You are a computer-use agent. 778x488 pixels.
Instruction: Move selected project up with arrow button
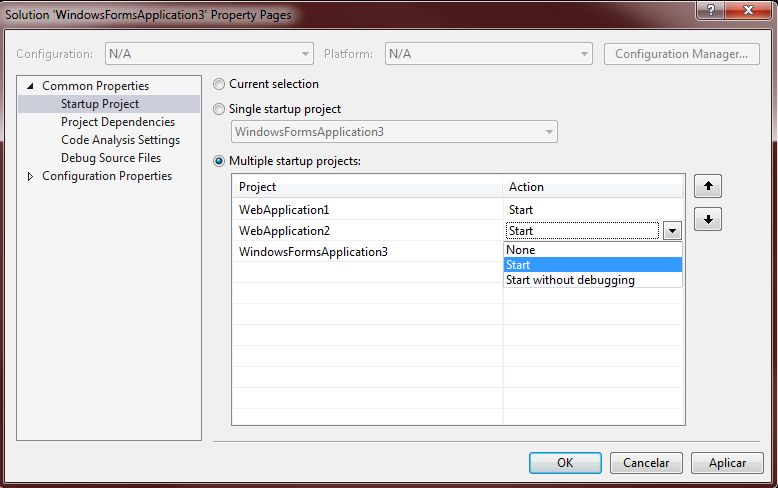pyautogui.click(x=708, y=186)
